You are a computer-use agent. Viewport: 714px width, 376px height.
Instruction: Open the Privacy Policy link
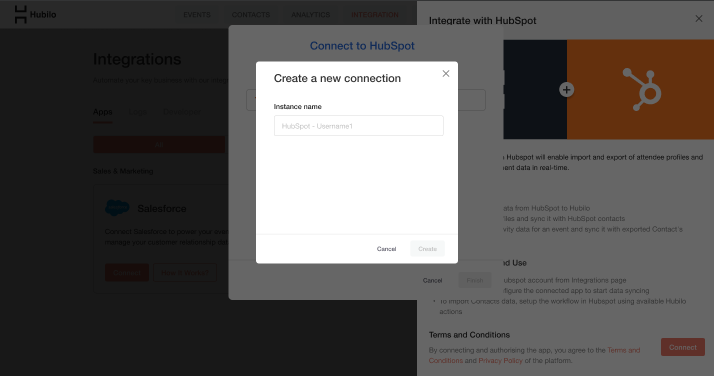point(500,361)
